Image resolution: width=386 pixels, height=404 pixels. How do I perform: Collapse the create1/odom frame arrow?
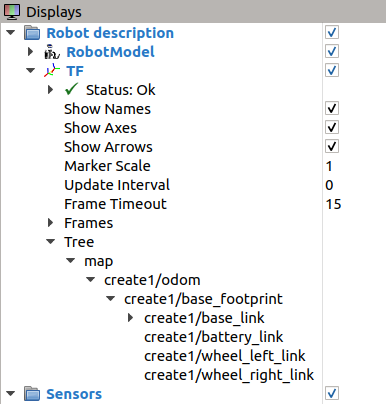click(x=91, y=280)
